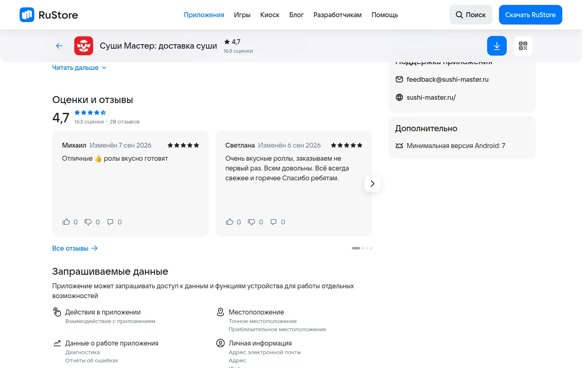Click the Приблизительное местоположение text

point(277,330)
